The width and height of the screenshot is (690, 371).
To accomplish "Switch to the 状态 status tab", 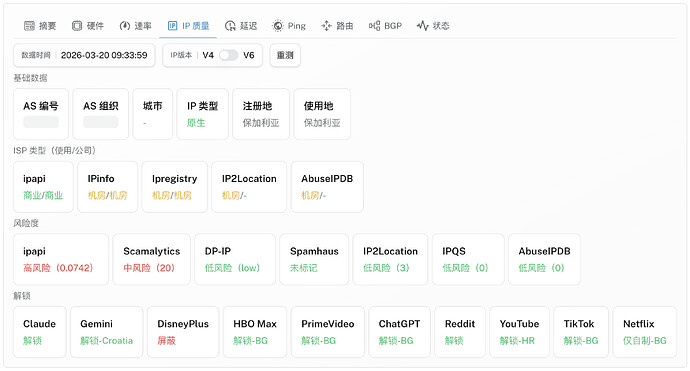I will click(x=433, y=26).
